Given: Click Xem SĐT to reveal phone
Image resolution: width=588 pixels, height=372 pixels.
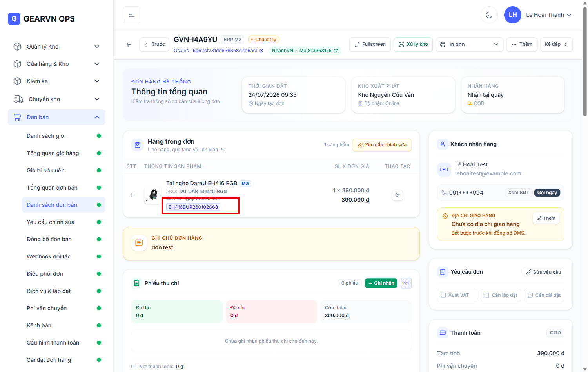Looking at the screenshot, I should [518, 193].
